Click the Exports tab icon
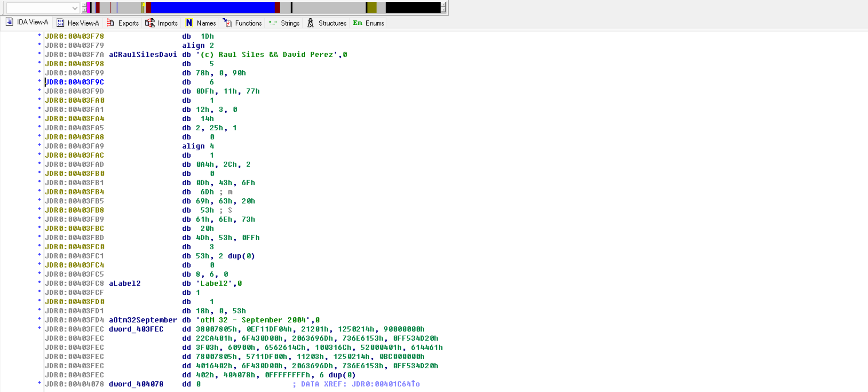This screenshot has height=392, width=868. point(111,23)
